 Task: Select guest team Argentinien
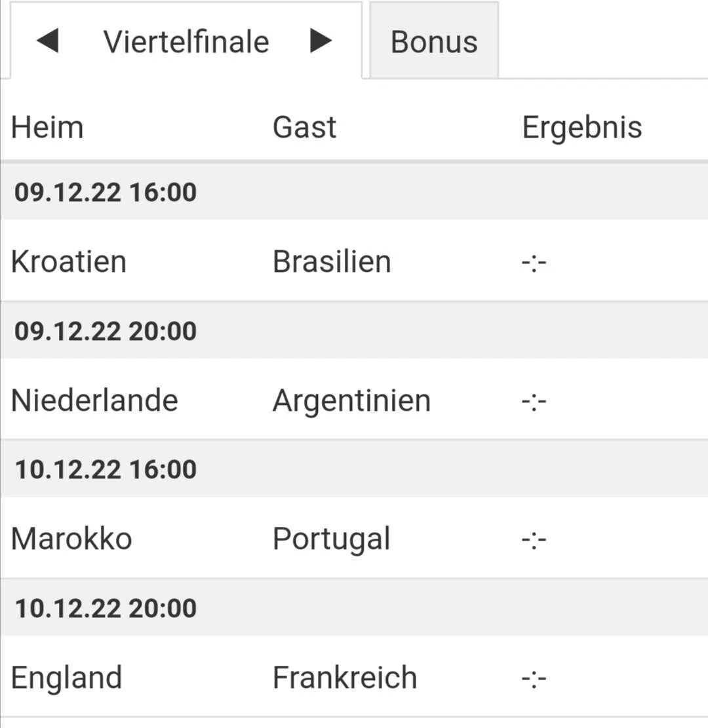(x=351, y=400)
